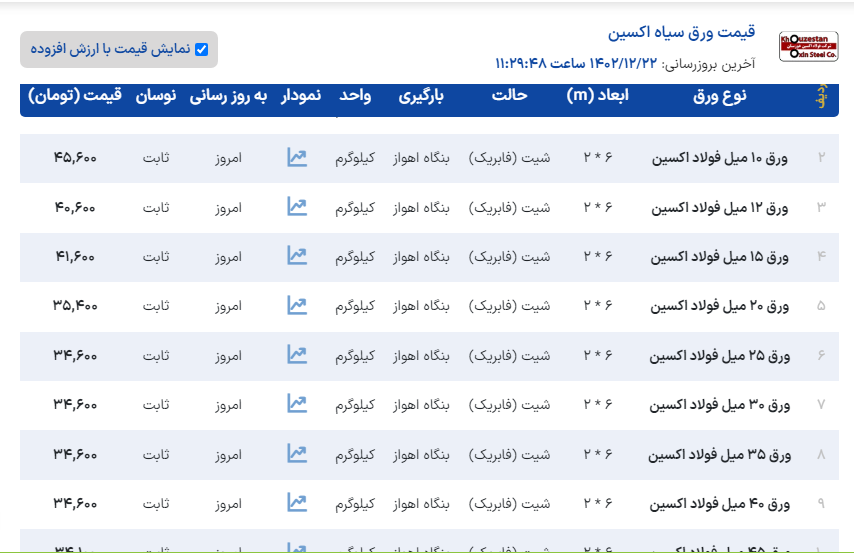The width and height of the screenshot is (854, 553).
Task: Select 'ورق 40 میل فولاد اکسین' product link
Action: point(720,503)
